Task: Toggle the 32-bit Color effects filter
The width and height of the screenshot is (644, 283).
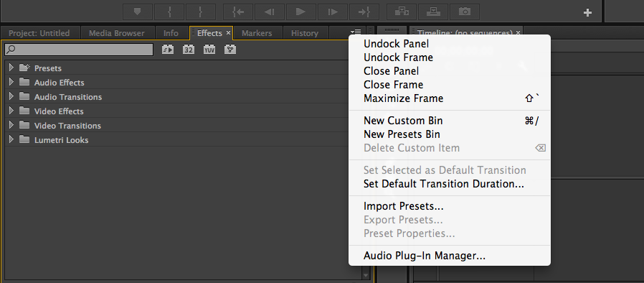Action: [189, 50]
